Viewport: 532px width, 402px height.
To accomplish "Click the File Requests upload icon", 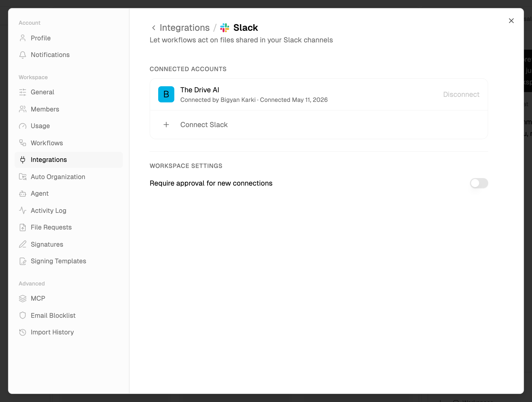I will coord(23,227).
